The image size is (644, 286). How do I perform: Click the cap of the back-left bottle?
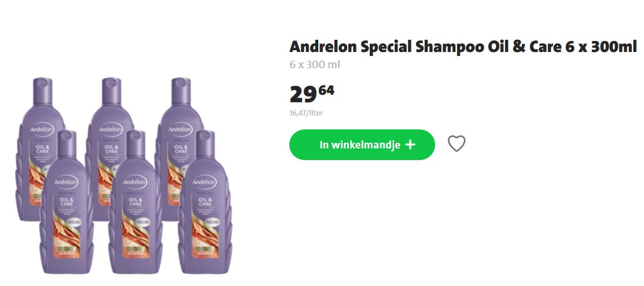pyautogui.click(x=42, y=91)
